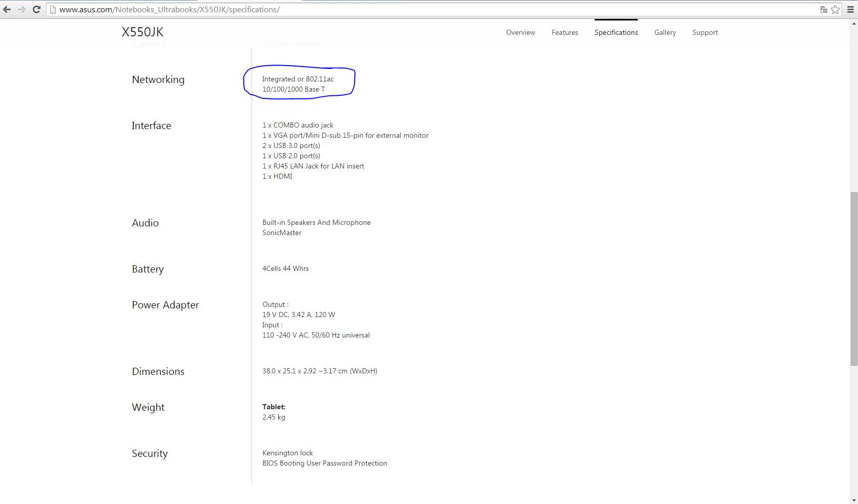The height and width of the screenshot is (504, 858).
Task: Click the '1 x HDMI' line
Action: 277,176
